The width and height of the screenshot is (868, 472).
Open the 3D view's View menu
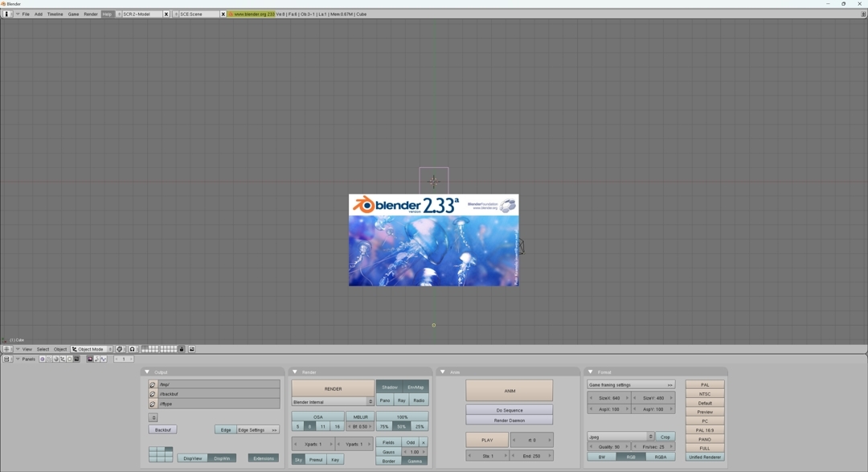(x=27, y=349)
